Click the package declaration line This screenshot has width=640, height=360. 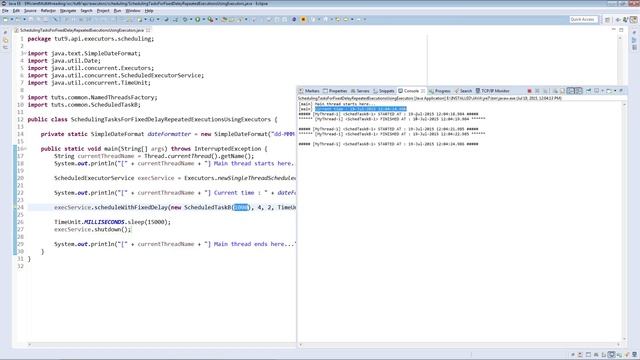point(91,39)
